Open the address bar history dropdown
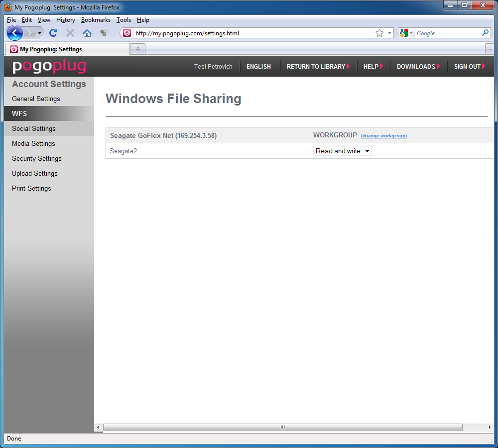 click(389, 33)
